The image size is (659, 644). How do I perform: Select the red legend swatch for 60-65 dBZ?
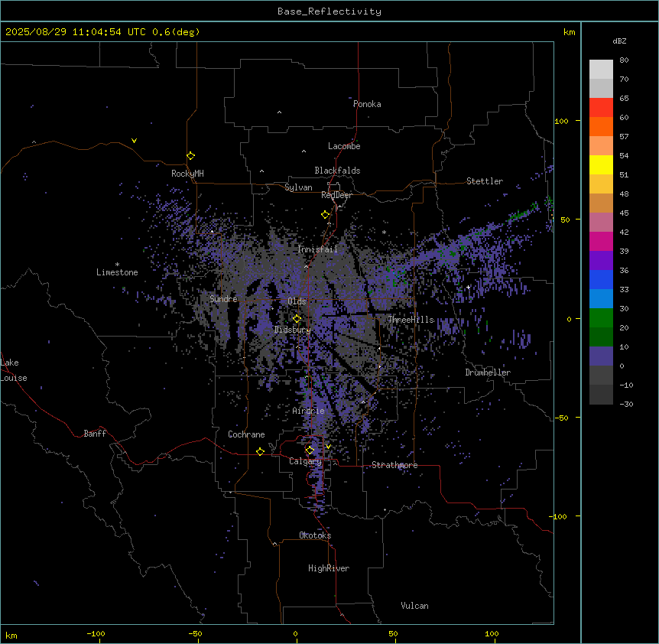pyautogui.click(x=601, y=108)
